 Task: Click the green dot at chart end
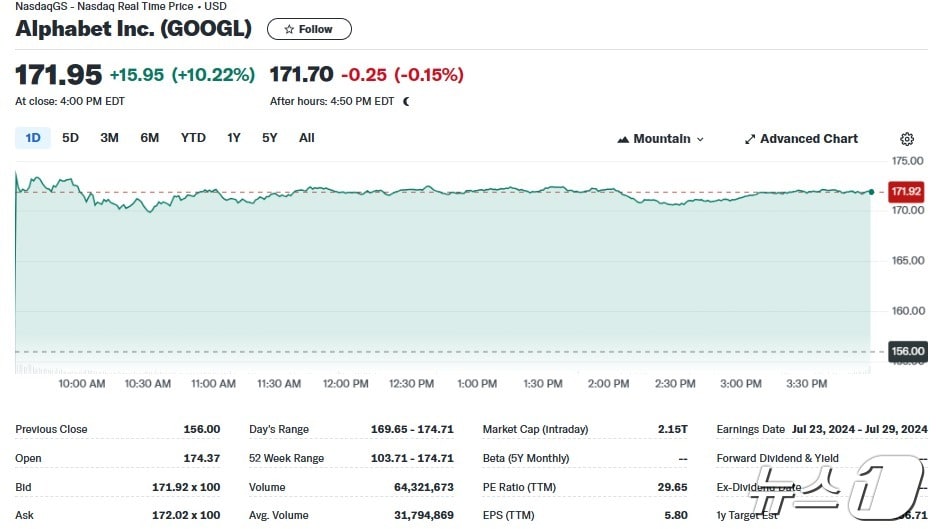[x=871, y=191]
